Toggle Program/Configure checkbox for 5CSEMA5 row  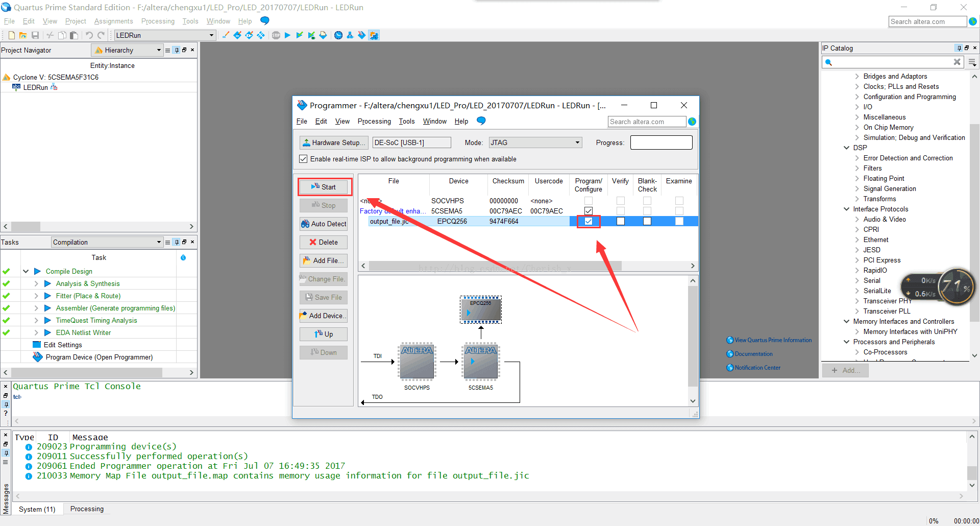(x=589, y=211)
